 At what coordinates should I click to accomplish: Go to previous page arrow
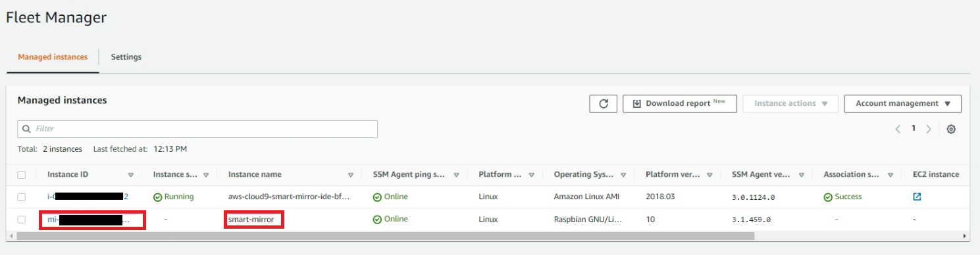coord(898,129)
